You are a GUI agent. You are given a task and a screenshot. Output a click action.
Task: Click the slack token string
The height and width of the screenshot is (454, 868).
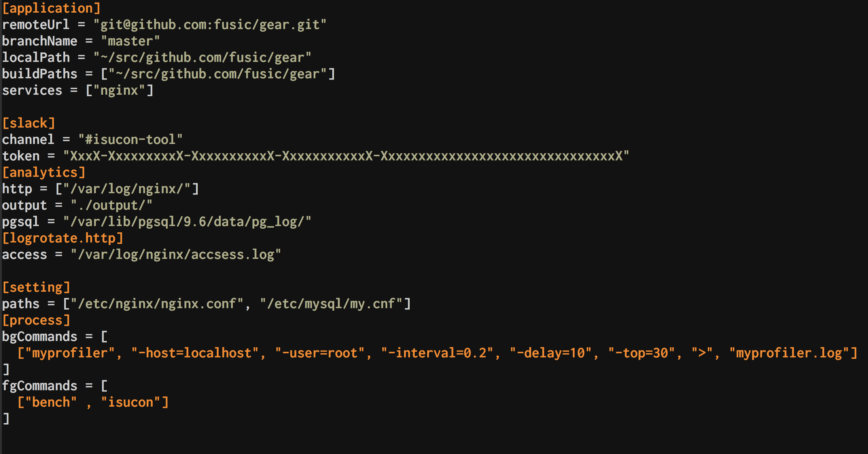tap(346, 156)
